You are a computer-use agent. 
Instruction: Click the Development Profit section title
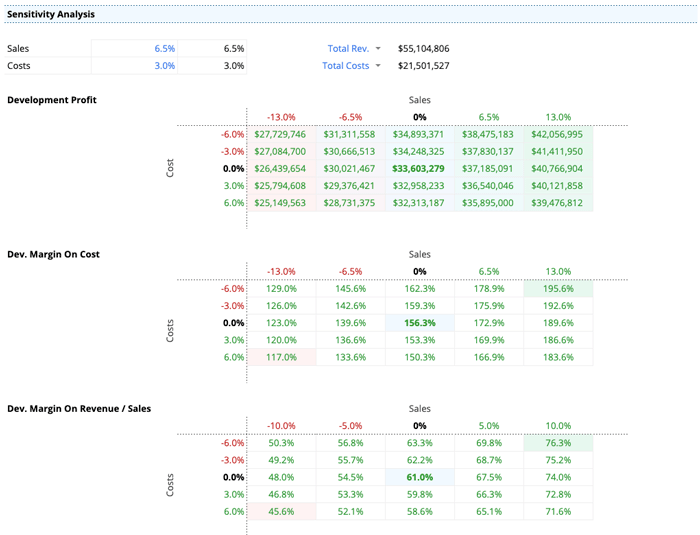coord(52,100)
